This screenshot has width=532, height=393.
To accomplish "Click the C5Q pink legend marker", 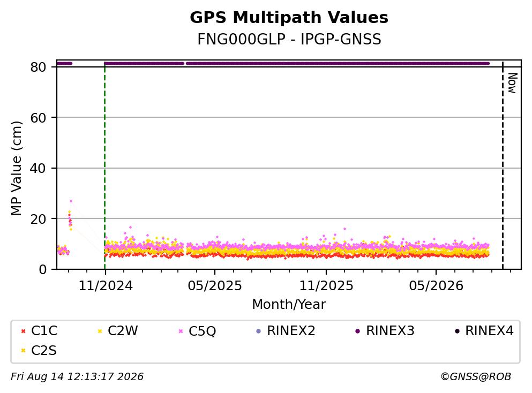I will [181, 331].
